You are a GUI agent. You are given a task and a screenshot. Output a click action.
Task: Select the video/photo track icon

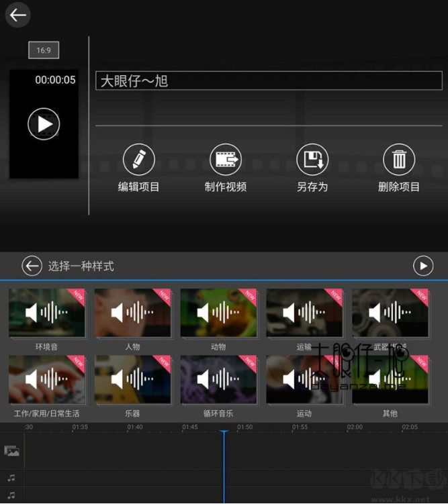coord(11,451)
